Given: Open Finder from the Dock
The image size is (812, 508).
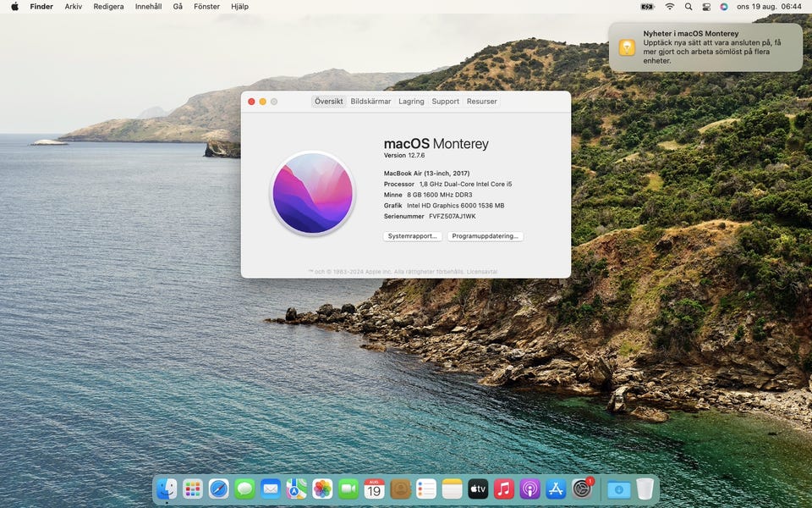Looking at the screenshot, I should [x=167, y=489].
